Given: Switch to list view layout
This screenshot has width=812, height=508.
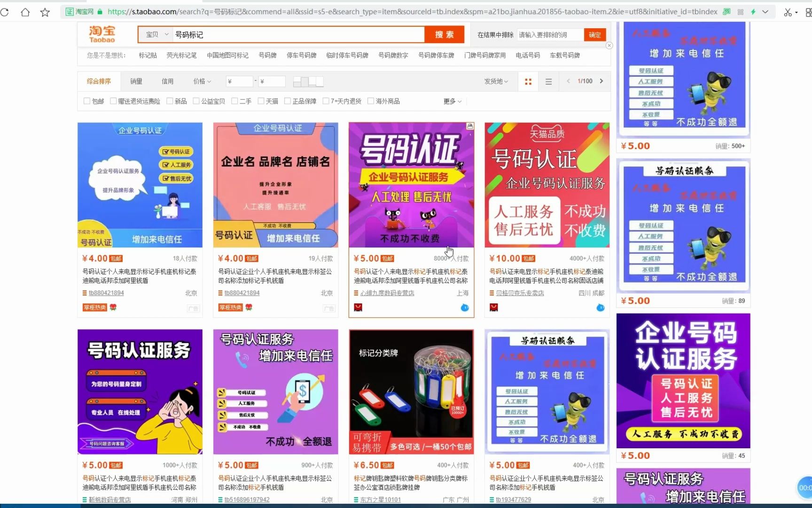Looking at the screenshot, I should tap(548, 81).
